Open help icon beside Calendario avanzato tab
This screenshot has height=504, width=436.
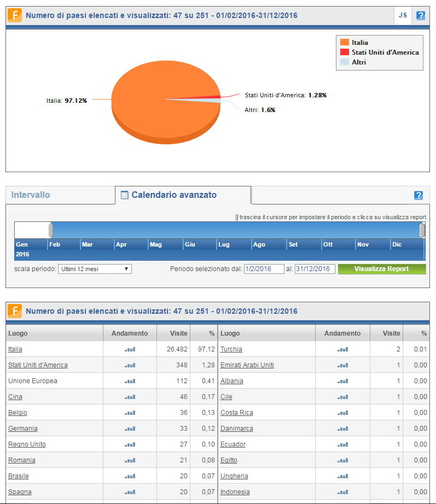point(418,195)
